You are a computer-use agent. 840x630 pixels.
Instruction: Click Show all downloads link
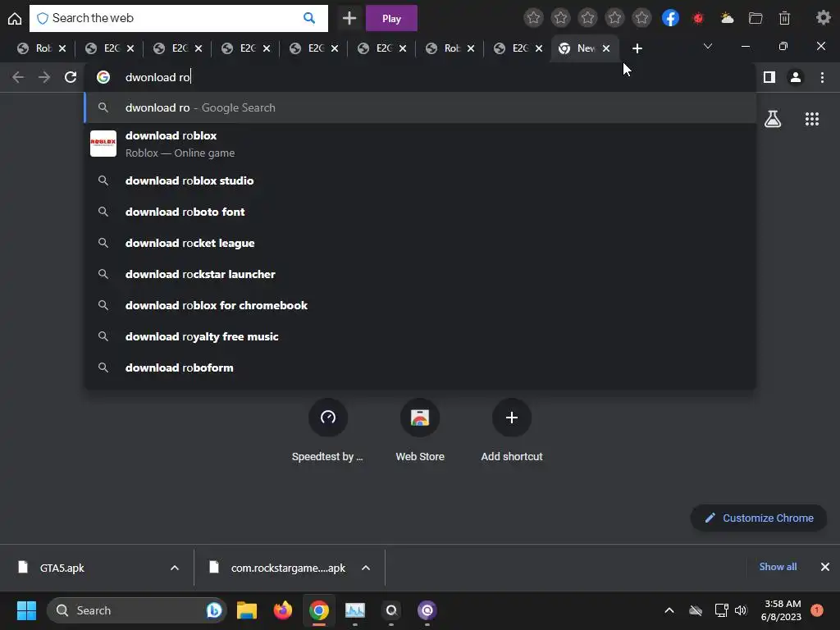click(778, 567)
